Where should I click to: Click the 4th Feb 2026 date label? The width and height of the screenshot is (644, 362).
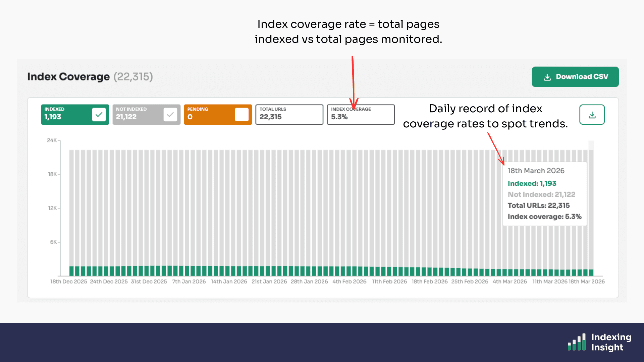pyautogui.click(x=349, y=282)
